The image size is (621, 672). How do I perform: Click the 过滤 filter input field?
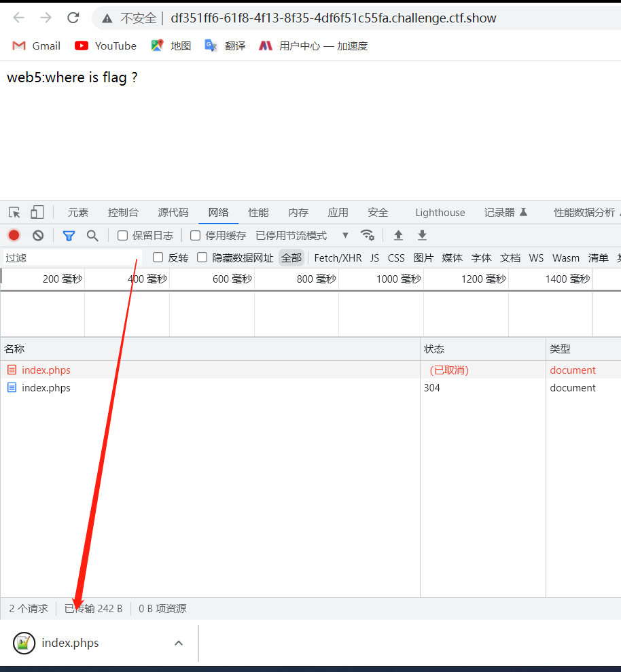[x=71, y=258]
